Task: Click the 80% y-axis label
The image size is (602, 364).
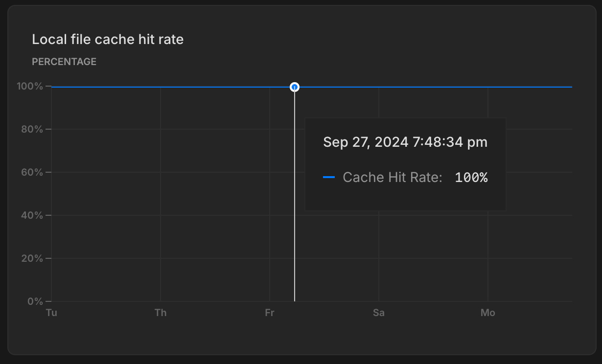Action: pos(32,130)
